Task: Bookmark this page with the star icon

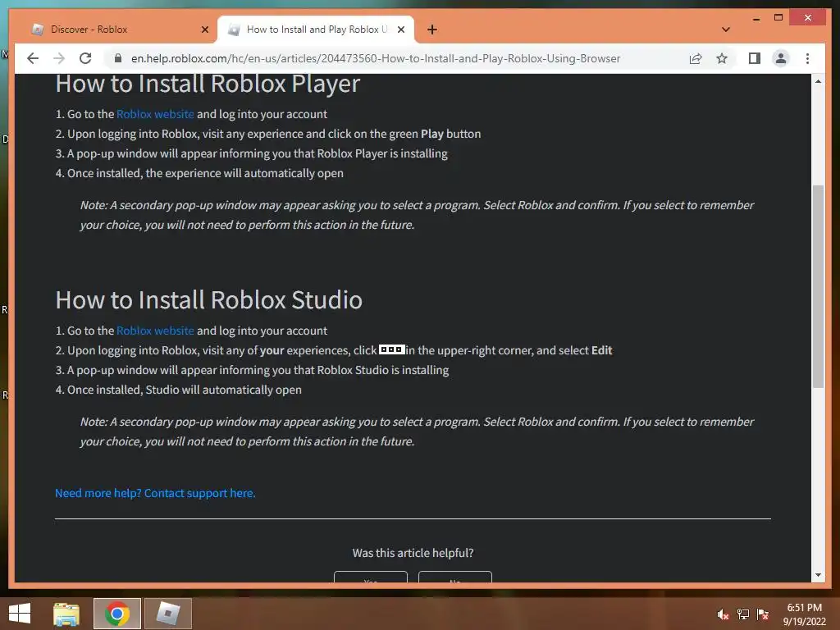Action: click(x=722, y=58)
